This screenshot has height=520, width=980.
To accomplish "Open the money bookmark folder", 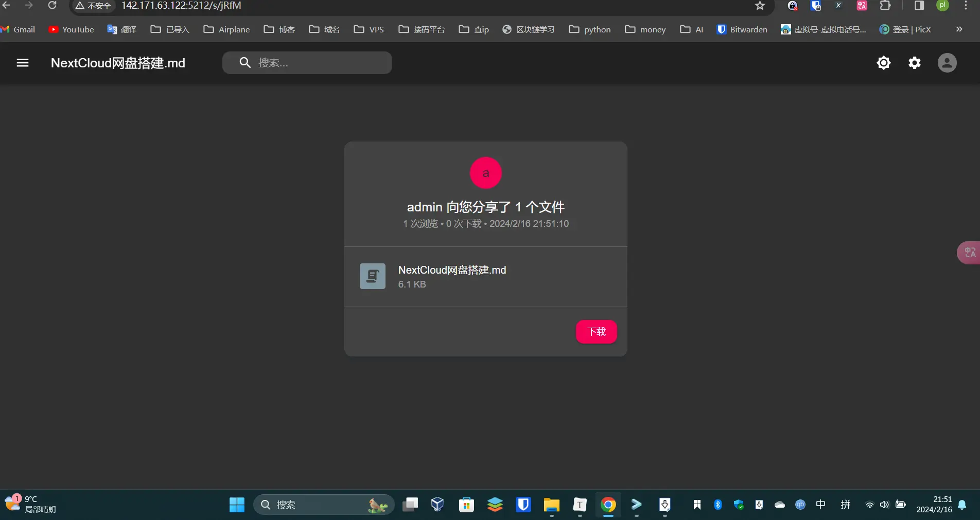I will click(x=645, y=29).
